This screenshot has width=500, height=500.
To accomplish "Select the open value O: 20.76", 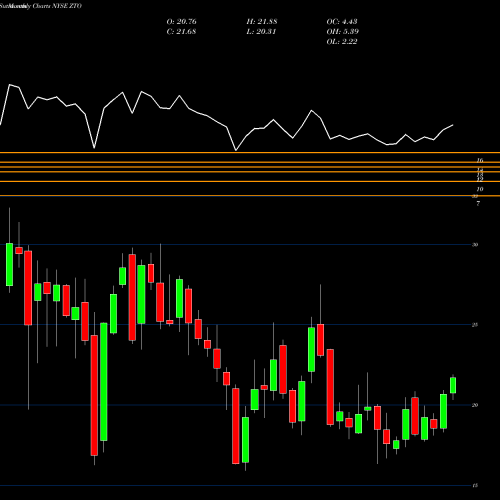I will click(x=181, y=22).
